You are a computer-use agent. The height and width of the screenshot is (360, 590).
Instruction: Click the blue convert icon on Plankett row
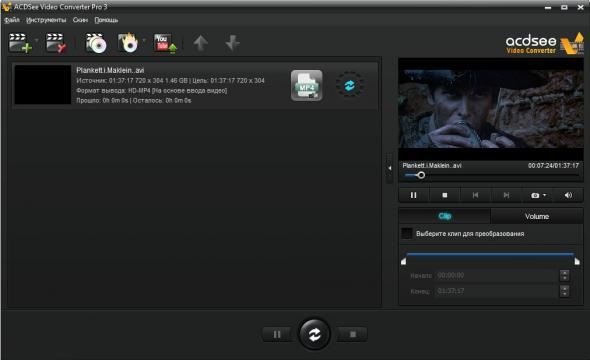[x=349, y=85]
